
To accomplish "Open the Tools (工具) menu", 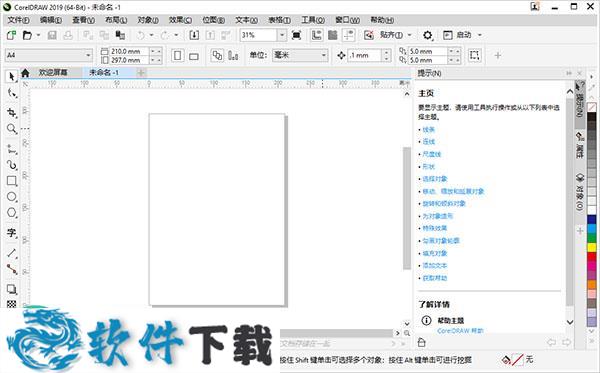I will 313,20.
